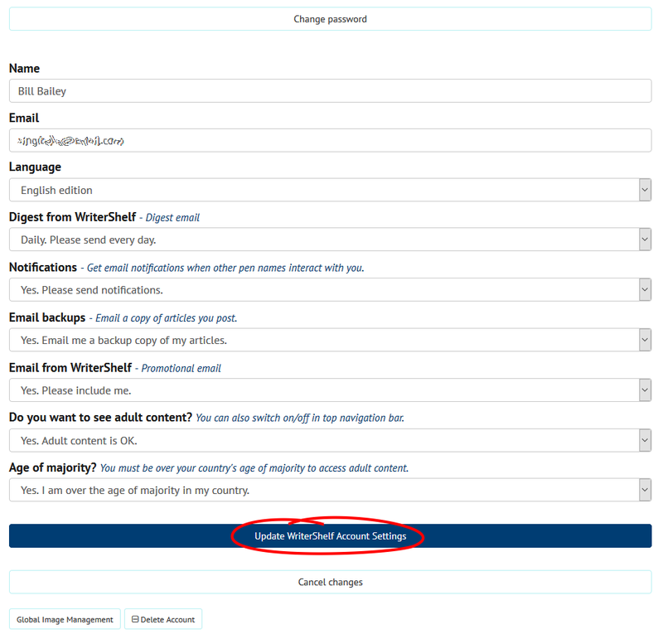
Task: Click the 'Do you want to see adult content?' label
Action: (100, 418)
